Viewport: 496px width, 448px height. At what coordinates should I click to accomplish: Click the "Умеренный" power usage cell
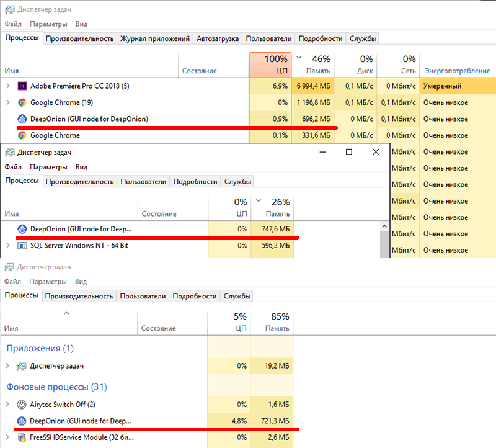[458, 86]
